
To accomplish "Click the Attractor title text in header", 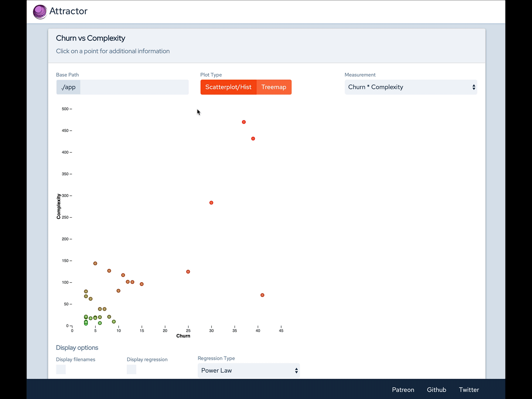I will pos(68,11).
